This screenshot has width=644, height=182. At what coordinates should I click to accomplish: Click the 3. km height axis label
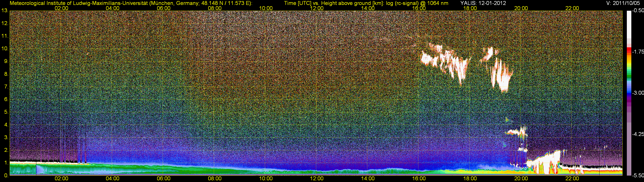6,137
